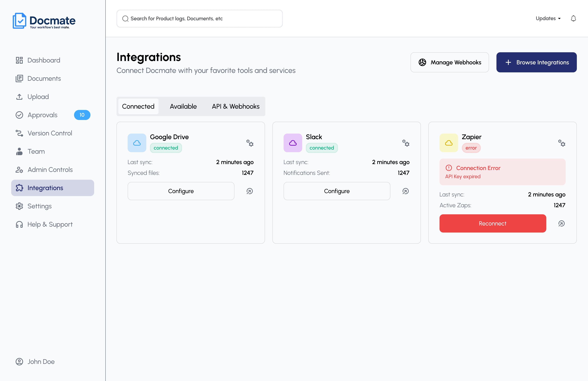
Task: Click the Help & Support headset icon
Action: click(19, 224)
